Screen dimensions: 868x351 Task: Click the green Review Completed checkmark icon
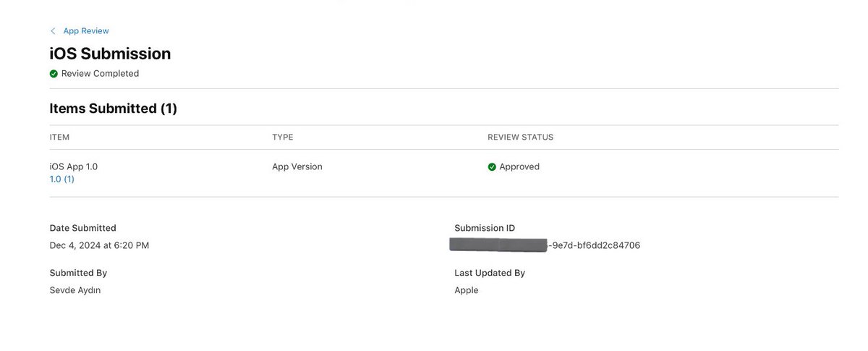point(54,74)
